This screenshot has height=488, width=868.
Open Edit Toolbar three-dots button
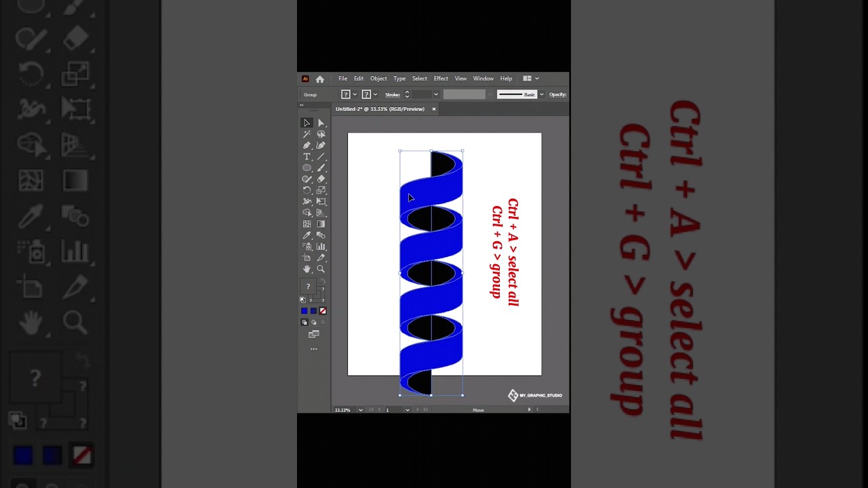313,349
